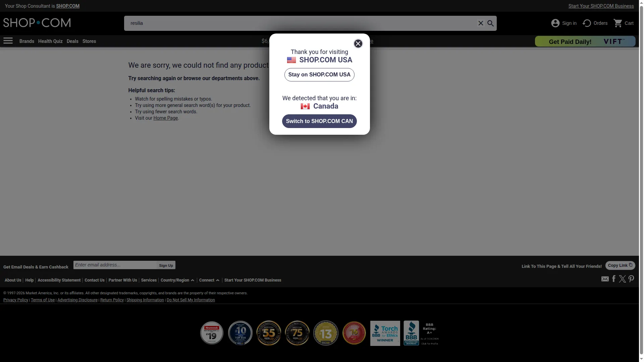Open the BBB Torch Awards badge
This screenshot has height=362, width=644.
(385, 333)
